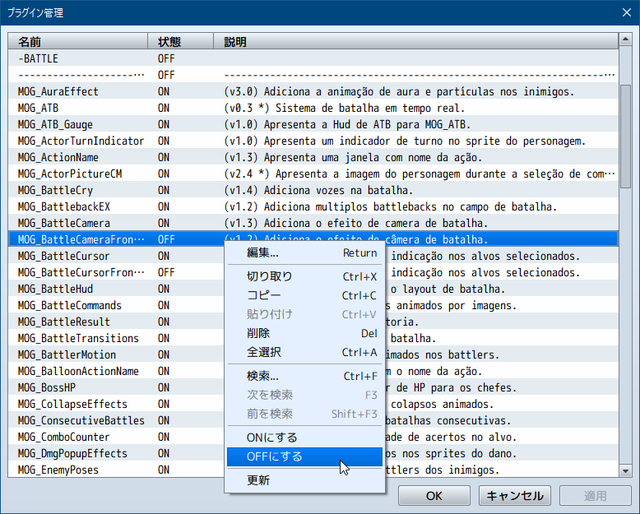Image resolution: width=640 pixels, height=514 pixels.
Task: Select MOG_BattleResult plugin row
Action: pyautogui.click(x=64, y=322)
